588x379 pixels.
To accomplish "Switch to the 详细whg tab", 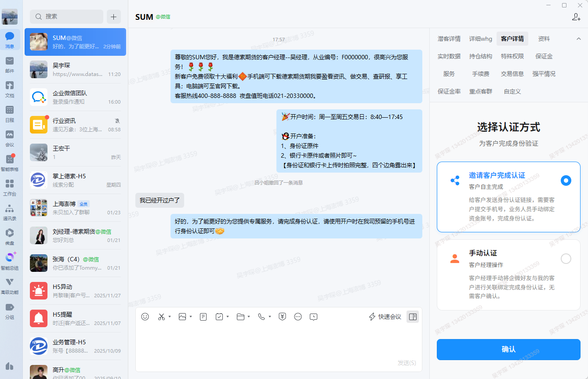I will pos(481,39).
